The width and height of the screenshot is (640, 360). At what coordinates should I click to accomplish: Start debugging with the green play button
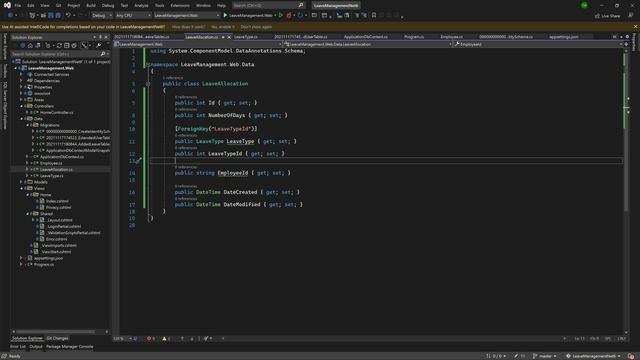[x=225, y=16]
